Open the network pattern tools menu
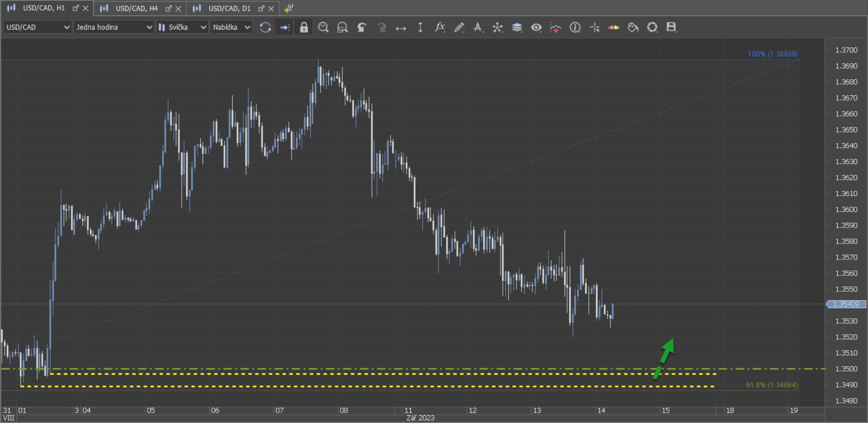 pyautogui.click(x=498, y=27)
